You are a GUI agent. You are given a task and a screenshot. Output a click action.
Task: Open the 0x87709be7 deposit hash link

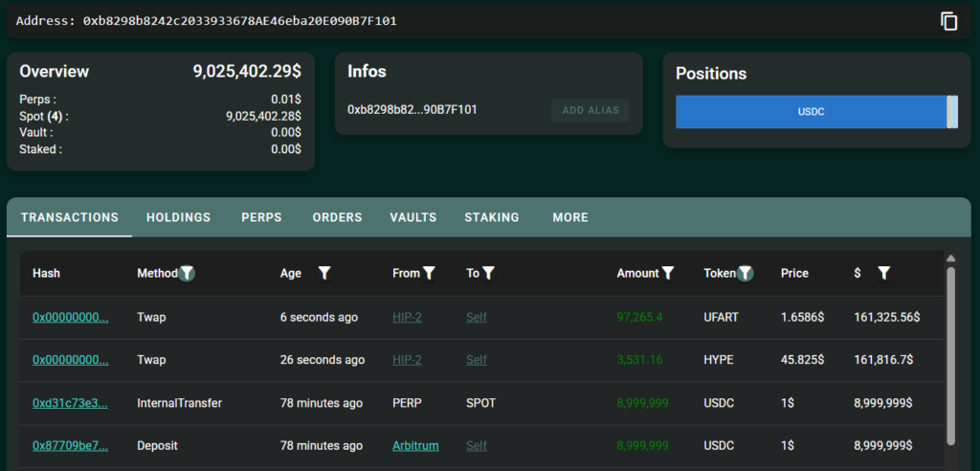70,446
